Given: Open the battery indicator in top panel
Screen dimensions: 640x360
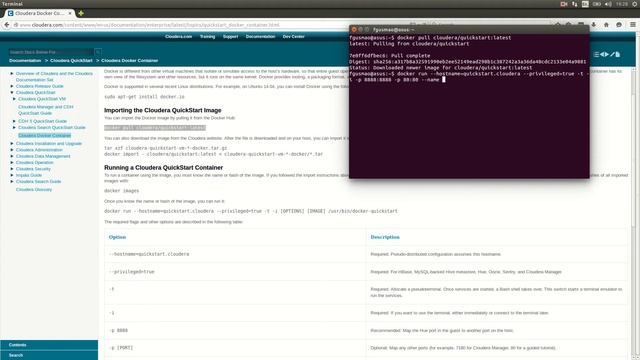Looking at the screenshot, I should pos(597,4).
